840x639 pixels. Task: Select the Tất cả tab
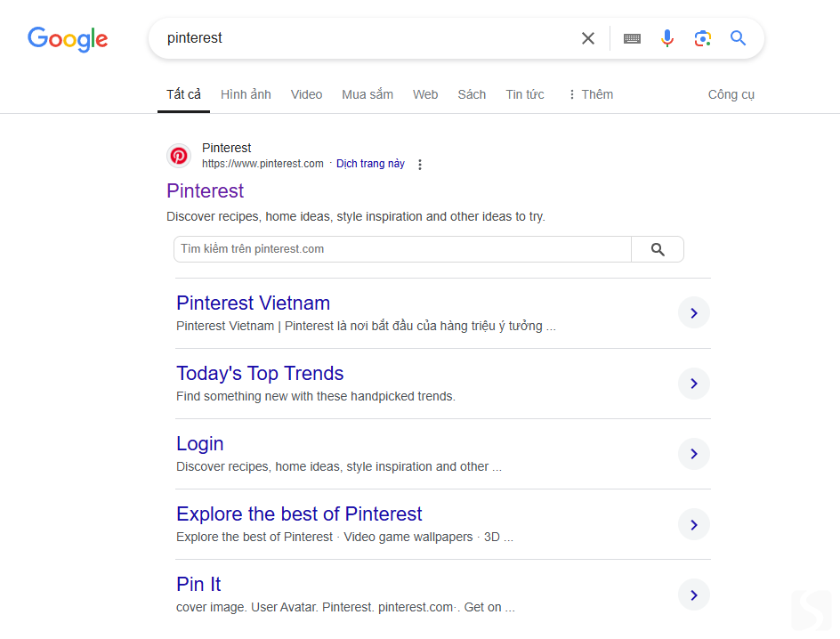pyautogui.click(x=183, y=94)
